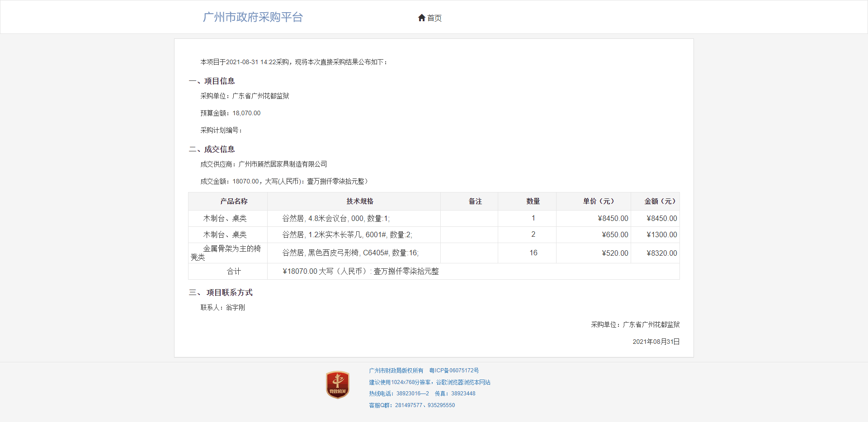This screenshot has height=422, width=868.
Task: Click the ¥8320.00 amount cell
Action: click(x=655, y=253)
